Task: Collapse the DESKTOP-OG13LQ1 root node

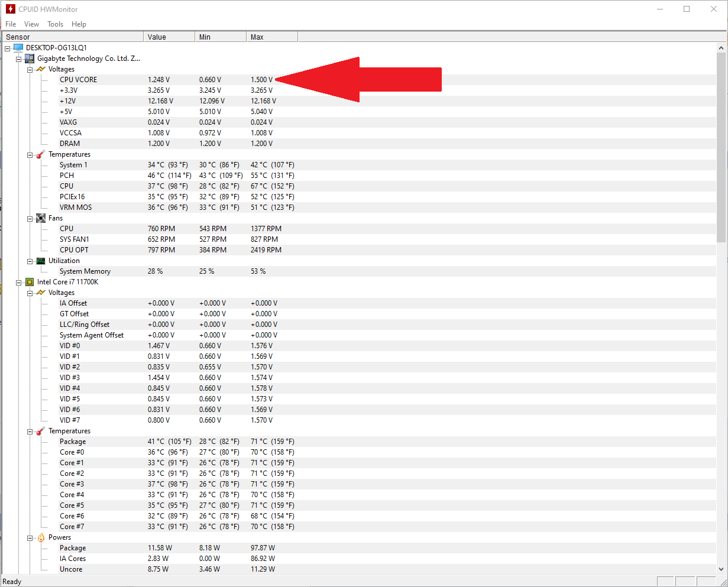Action: 7,48
